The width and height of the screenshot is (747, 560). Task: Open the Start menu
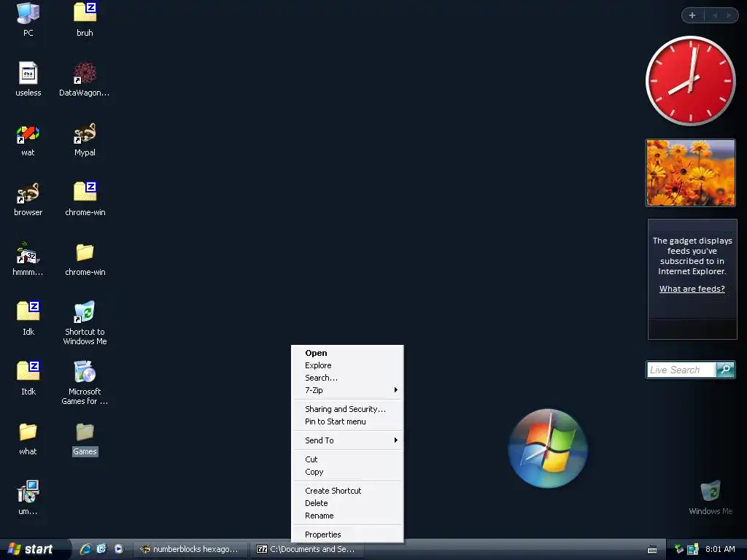click(34, 549)
